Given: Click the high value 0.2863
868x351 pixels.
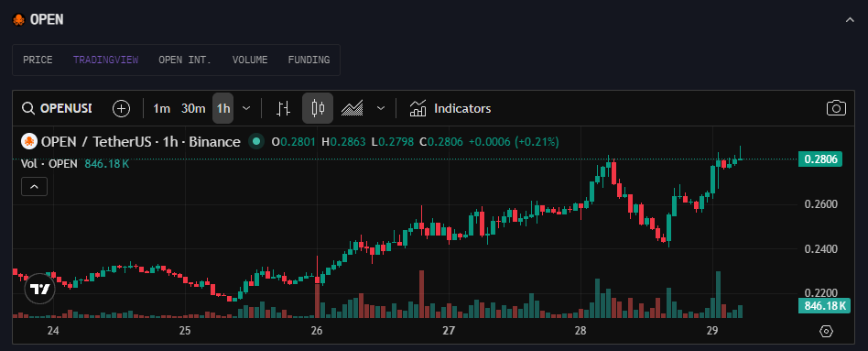Looking at the screenshot, I should (348, 141).
